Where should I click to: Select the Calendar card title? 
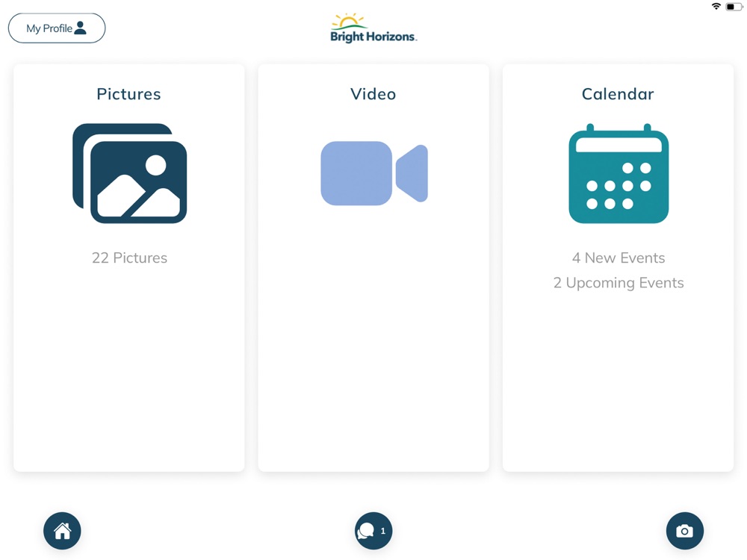(x=618, y=94)
